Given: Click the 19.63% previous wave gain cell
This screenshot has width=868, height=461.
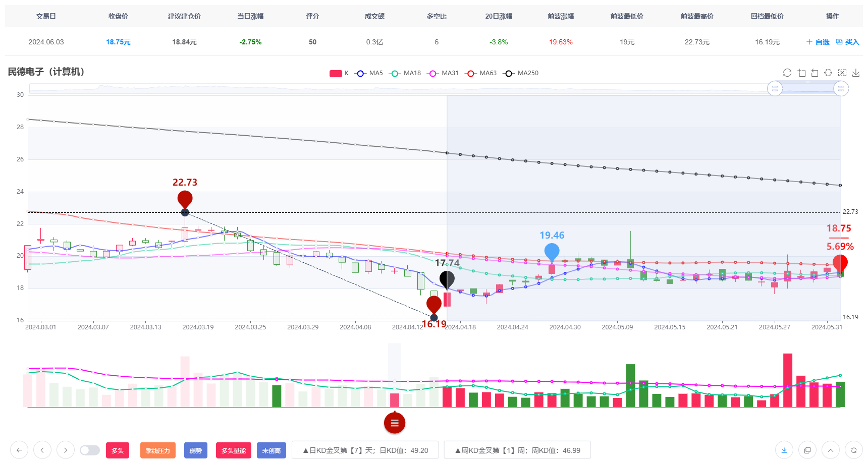Looking at the screenshot, I should click(x=561, y=42).
